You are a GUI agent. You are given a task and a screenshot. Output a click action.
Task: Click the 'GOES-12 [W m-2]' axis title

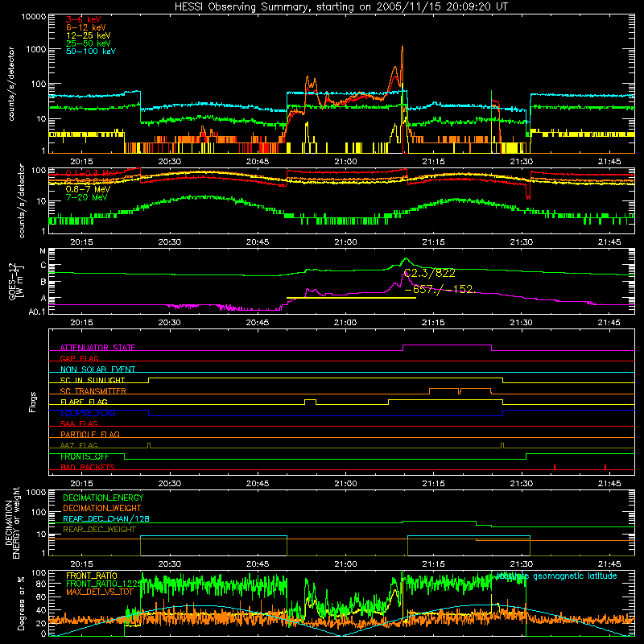pyautogui.click(x=15, y=281)
